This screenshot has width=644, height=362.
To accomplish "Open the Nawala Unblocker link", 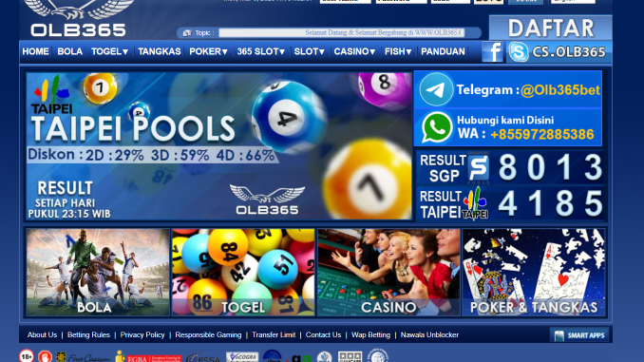I will (429, 334).
